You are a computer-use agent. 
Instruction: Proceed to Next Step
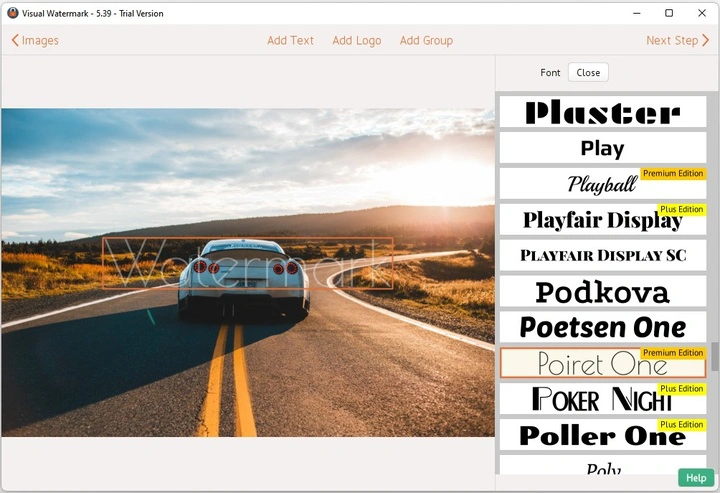point(677,40)
